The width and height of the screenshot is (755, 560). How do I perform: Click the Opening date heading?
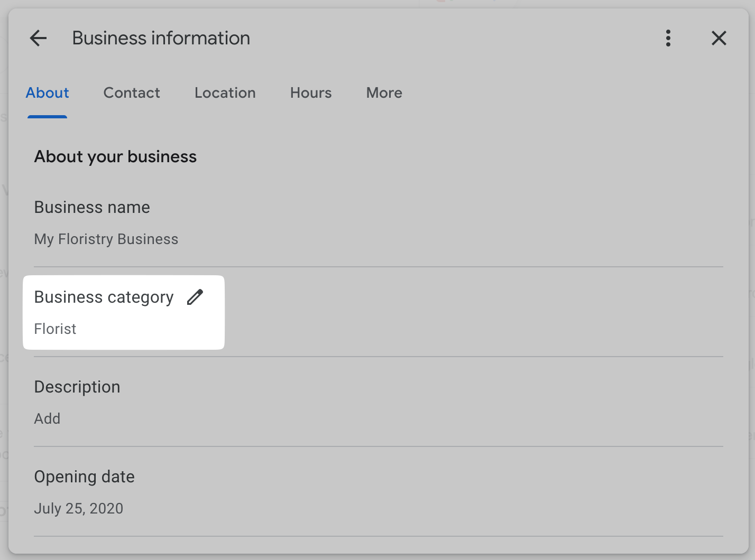(84, 477)
